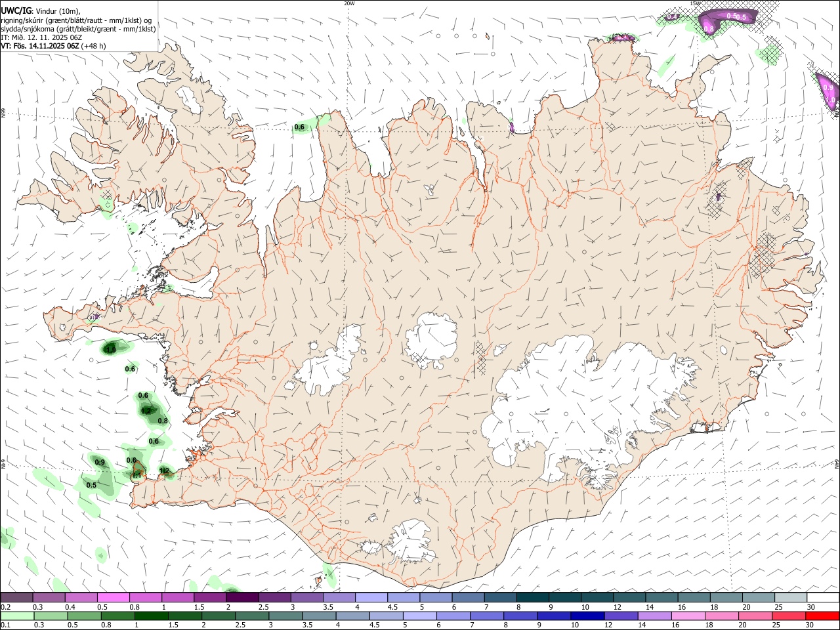Click the '64N' latitude label on the right edge
The height and width of the screenshot is (630, 840).
click(837, 464)
